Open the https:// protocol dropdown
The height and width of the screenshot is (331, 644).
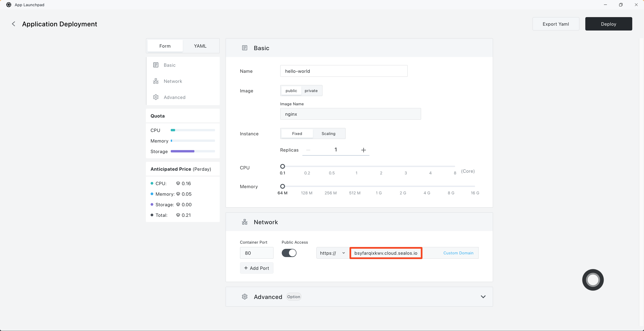click(x=333, y=253)
